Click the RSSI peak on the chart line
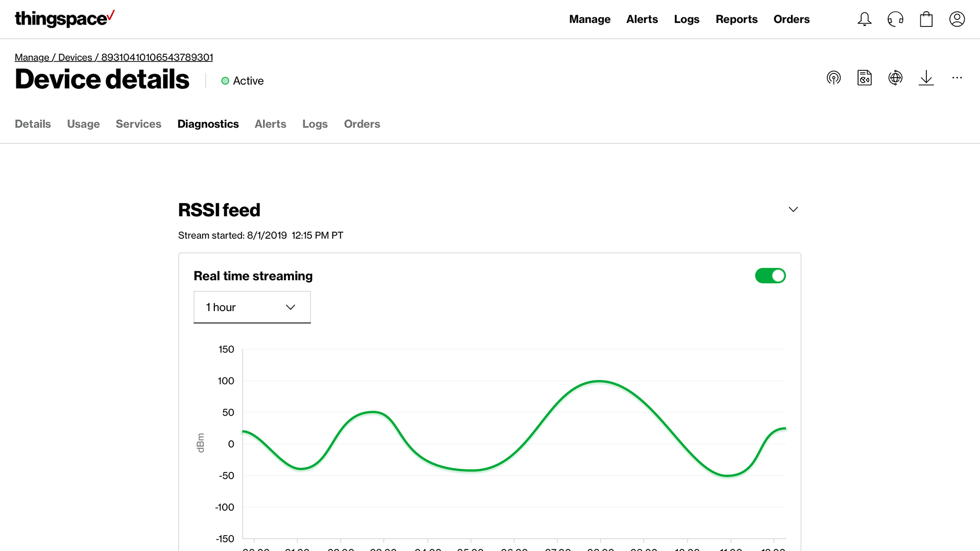The width and height of the screenshot is (980, 551). click(599, 381)
